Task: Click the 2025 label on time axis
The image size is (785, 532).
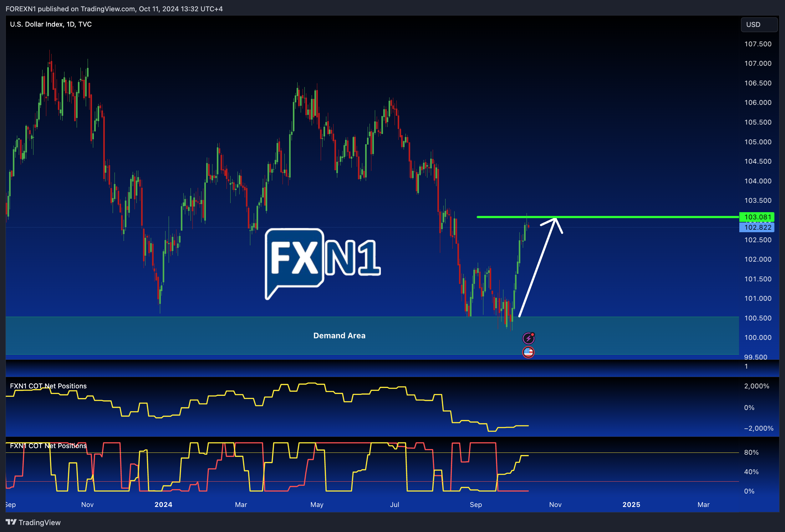Action: [631, 504]
